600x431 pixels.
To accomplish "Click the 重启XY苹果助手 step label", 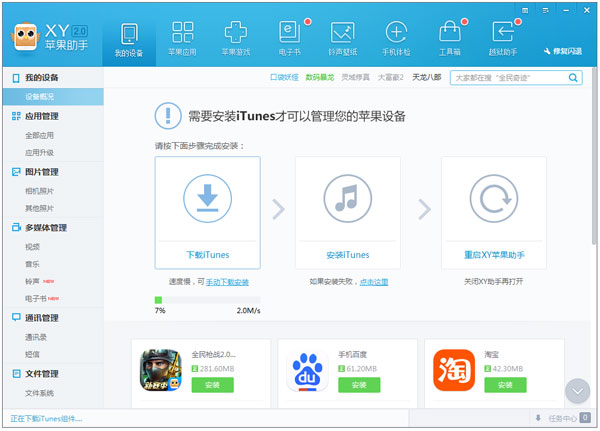I will click(x=494, y=255).
